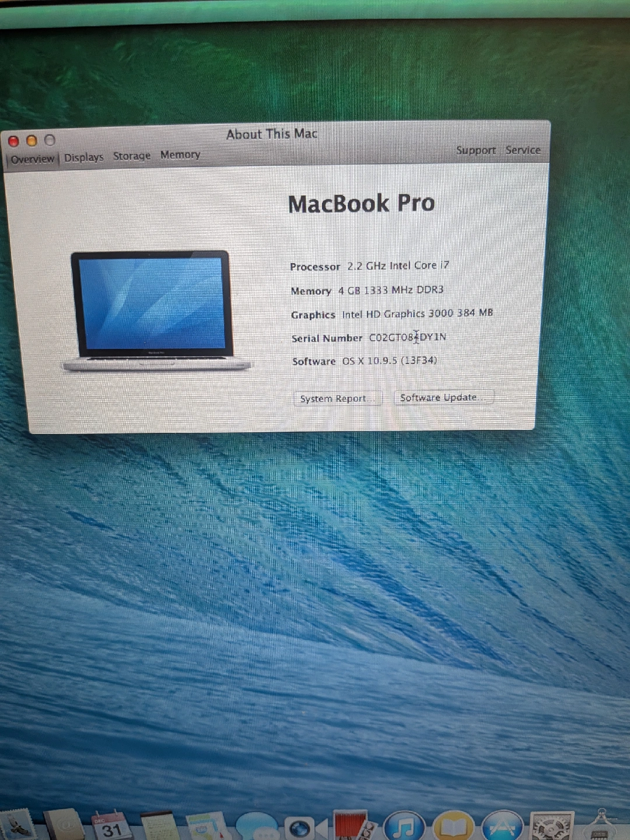The width and height of the screenshot is (630, 840).
Task: Open the Calendar app showing 31
Action: [112, 825]
